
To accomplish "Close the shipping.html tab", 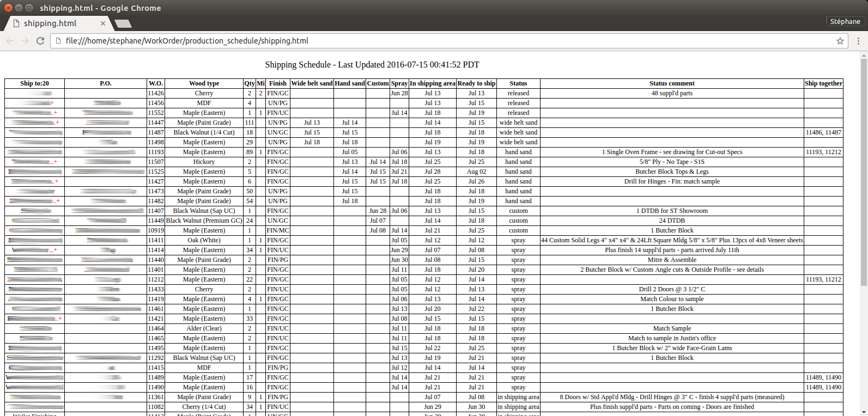I will coord(103,23).
